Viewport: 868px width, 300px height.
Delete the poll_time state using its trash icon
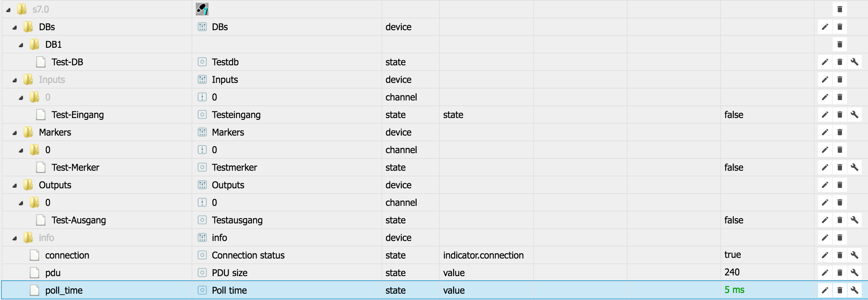(840, 290)
